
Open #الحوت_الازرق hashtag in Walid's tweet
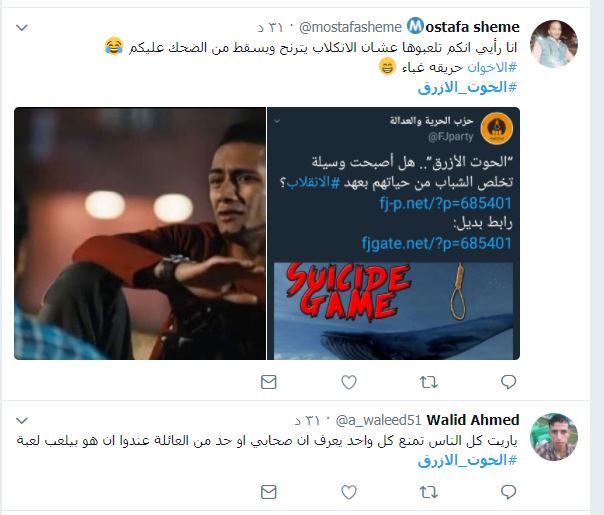(x=467, y=460)
